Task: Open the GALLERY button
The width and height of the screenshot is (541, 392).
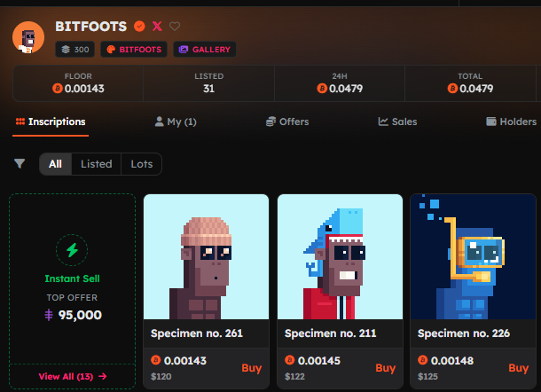Action: 205,50
